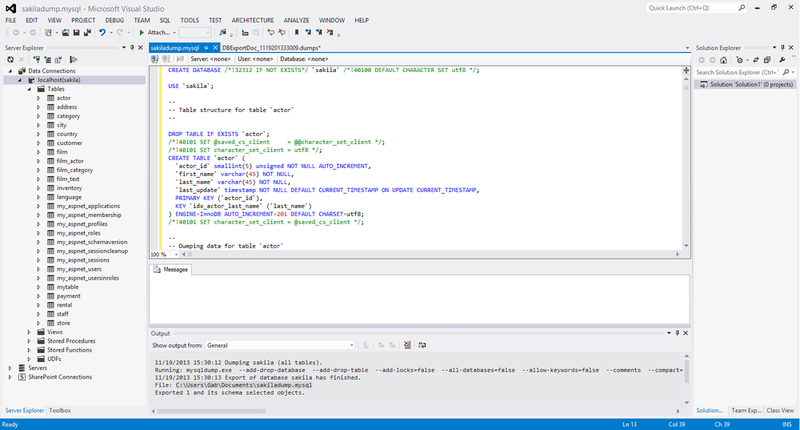Click the Save toolbar icon

click(x=76, y=33)
